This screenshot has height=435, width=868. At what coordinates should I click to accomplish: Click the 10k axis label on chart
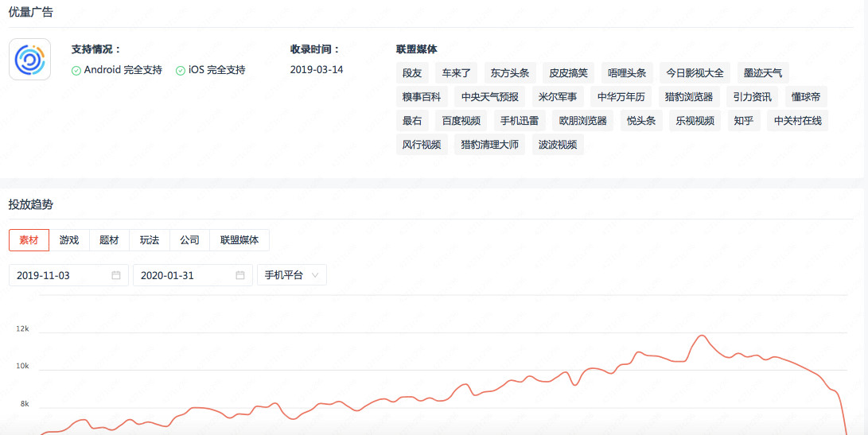point(23,367)
